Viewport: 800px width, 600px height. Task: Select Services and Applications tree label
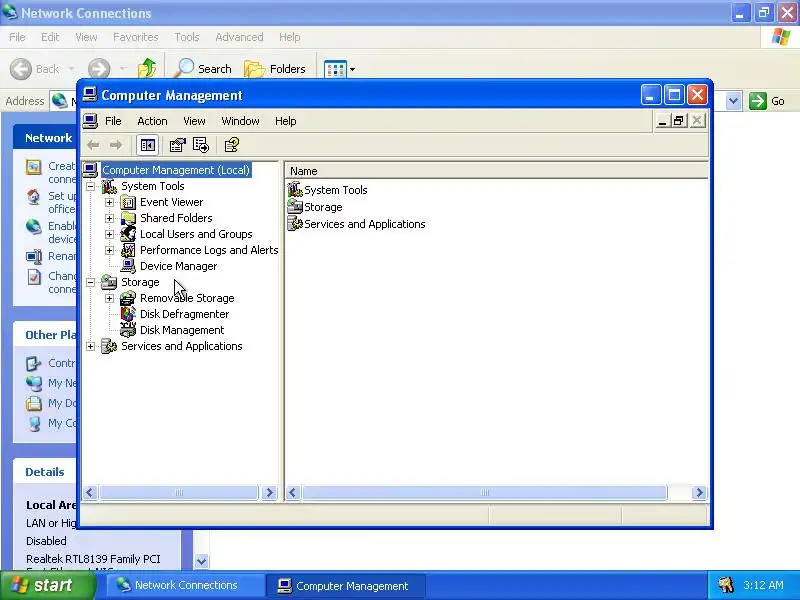(x=181, y=346)
